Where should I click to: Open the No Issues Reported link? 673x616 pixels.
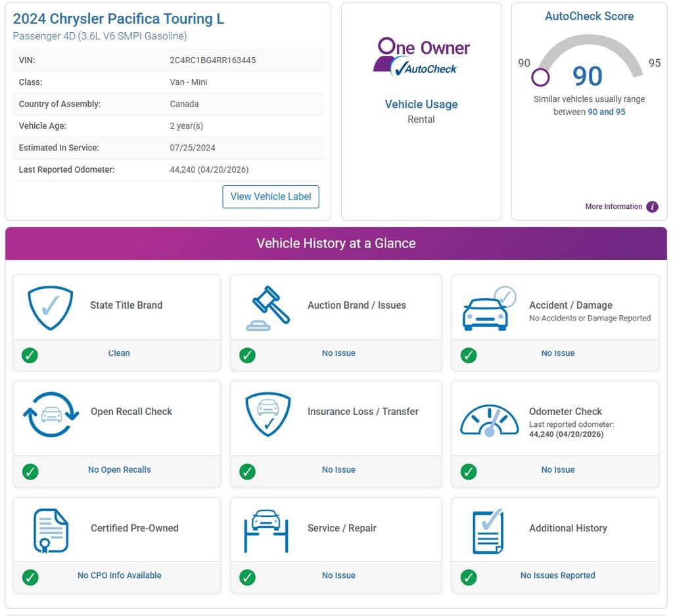(x=557, y=575)
